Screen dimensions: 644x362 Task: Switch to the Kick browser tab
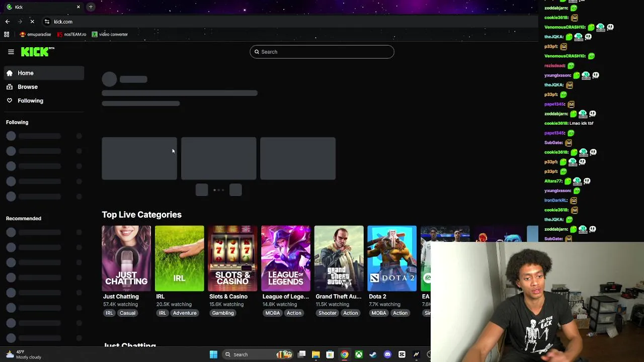(43, 7)
